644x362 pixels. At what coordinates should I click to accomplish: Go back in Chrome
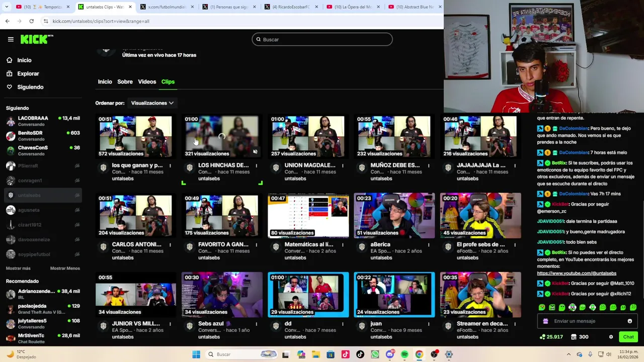coord(7,21)
